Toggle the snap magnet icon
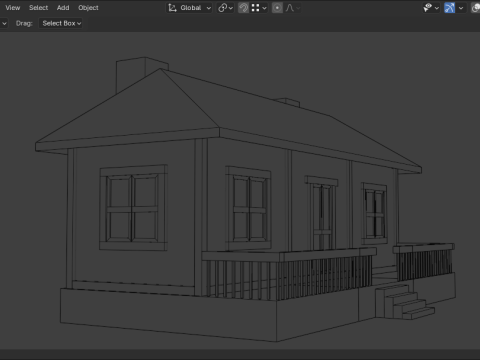The image size is (480, 360). tap(243, 8)
